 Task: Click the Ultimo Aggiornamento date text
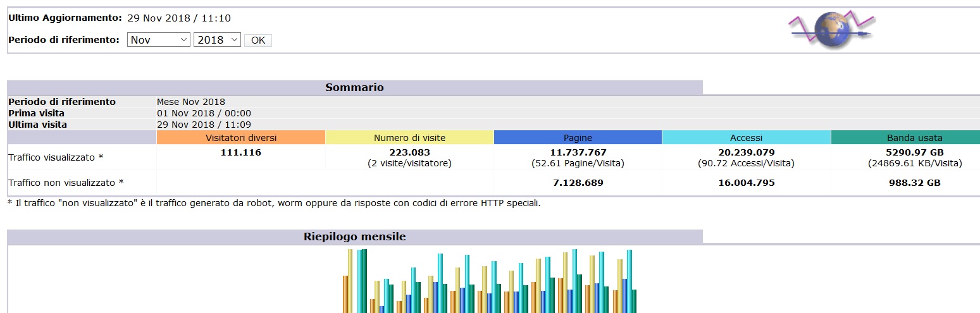tap(179, 18)
